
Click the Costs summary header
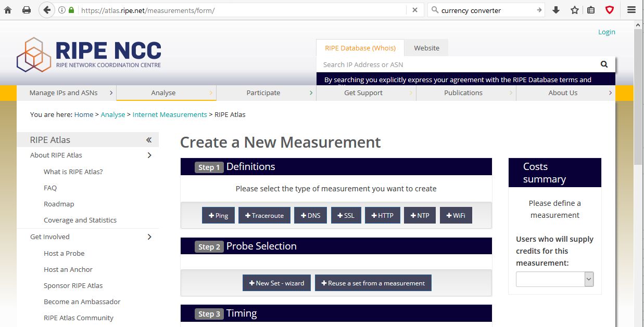pos(555,173)
